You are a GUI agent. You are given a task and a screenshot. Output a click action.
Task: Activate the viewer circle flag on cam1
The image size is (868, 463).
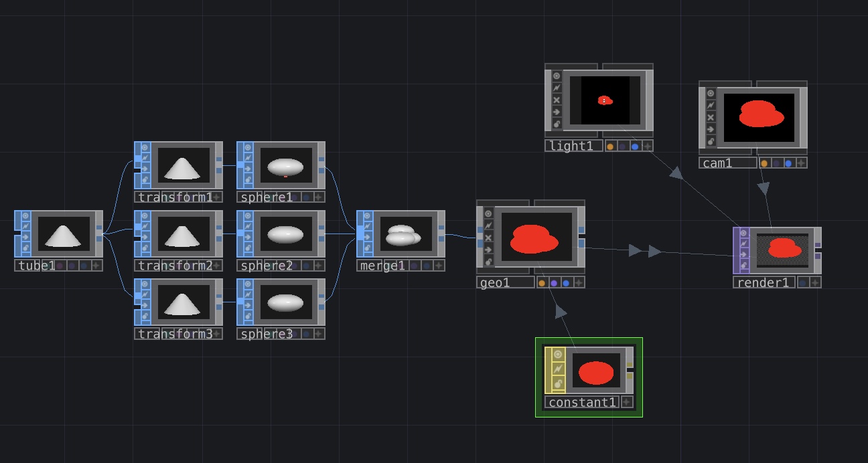(x=711, y=94)
